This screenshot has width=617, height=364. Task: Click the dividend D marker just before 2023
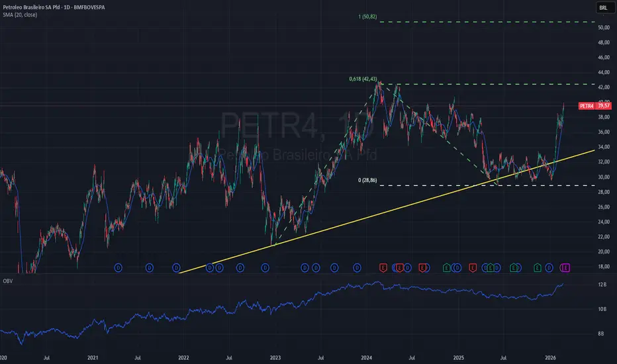click(265, 268)
